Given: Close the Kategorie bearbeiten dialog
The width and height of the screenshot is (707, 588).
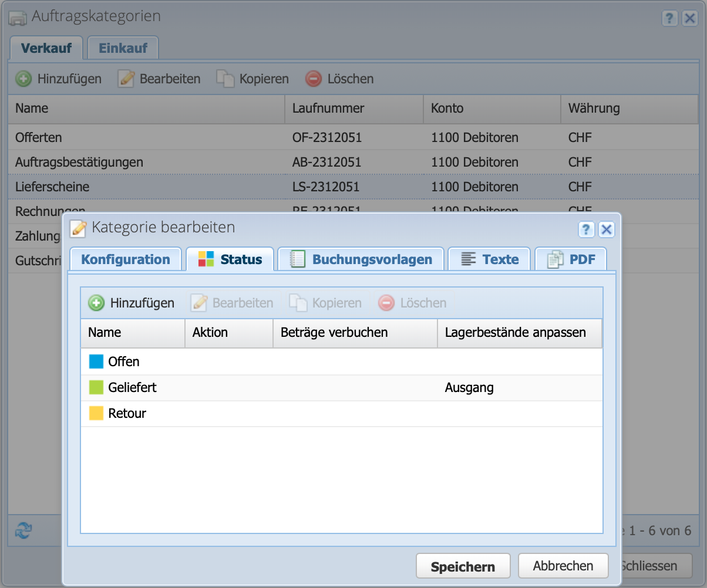Looking at the screenshot, I should pos(606,229).
